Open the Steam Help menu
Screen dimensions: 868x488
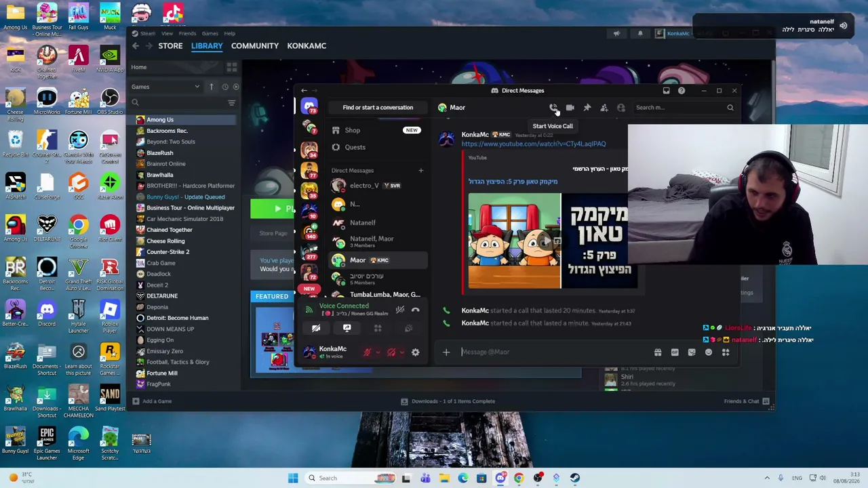point(230,33)
